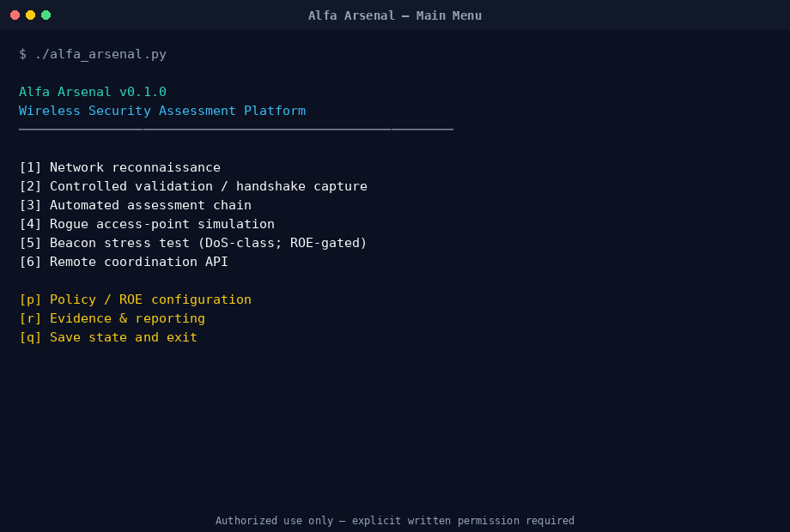Click the Authorized use only footer notice
This screenshot has width=790, height=532.
pos(395,521)
